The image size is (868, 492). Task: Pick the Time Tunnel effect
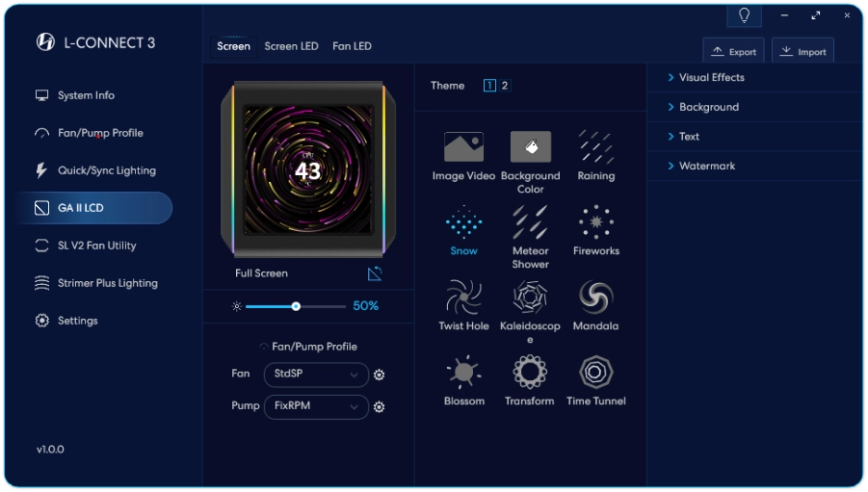[595, 372]
